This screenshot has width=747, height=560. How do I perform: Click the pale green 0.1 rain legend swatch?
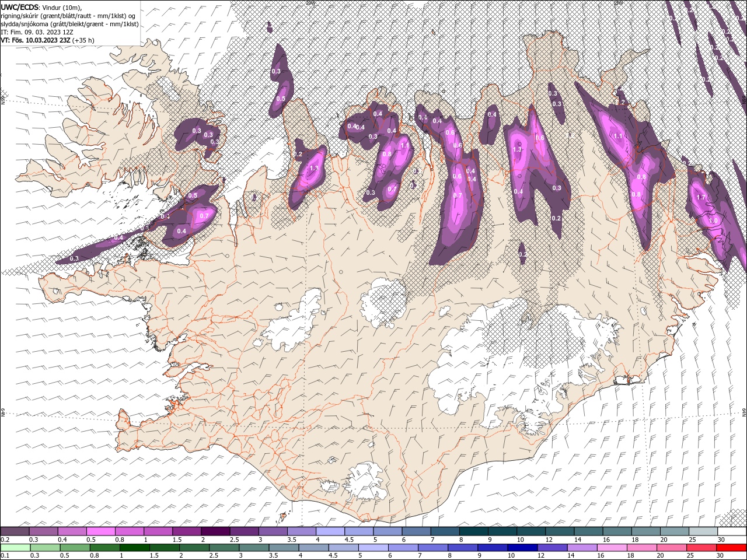point(15,547)
